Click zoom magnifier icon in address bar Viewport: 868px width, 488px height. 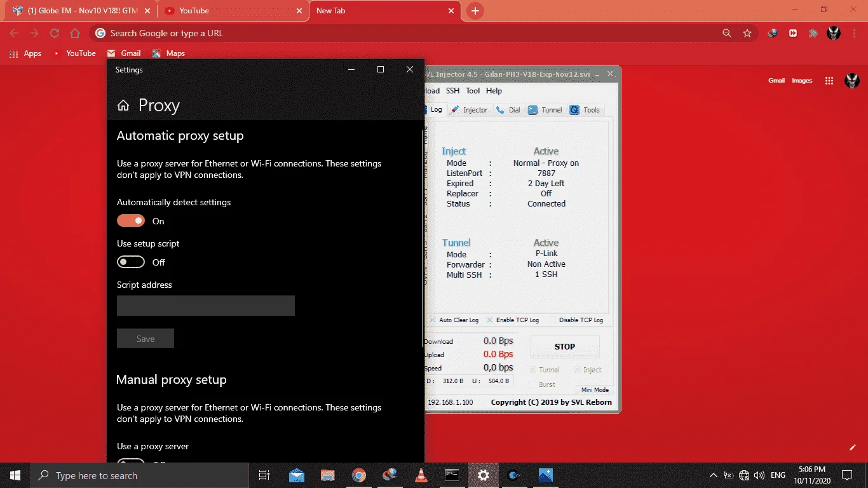(727, 33)
